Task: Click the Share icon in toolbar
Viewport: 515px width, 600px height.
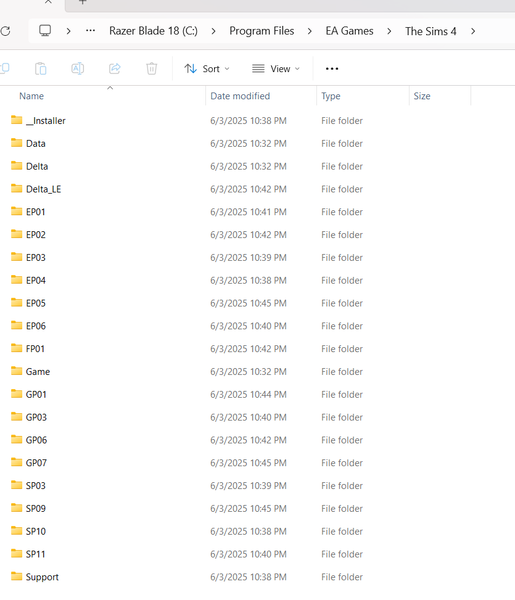Action: 115,68
